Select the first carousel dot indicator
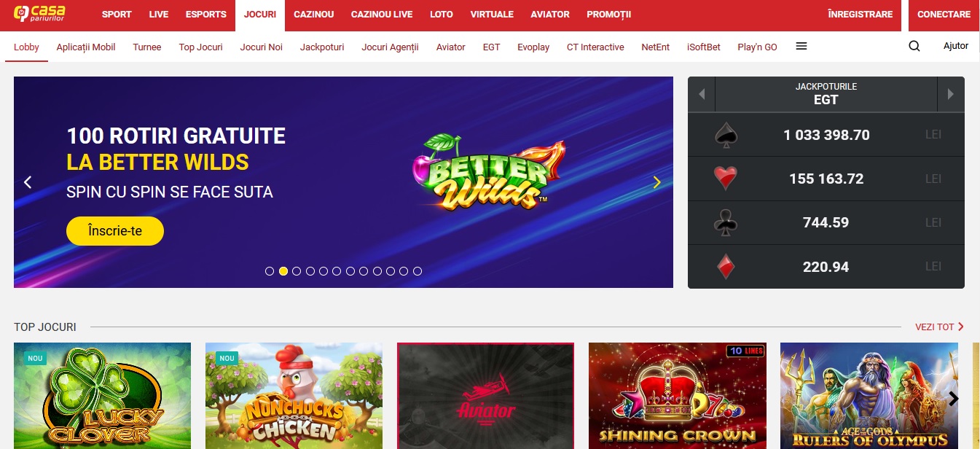 pos(270,271)
